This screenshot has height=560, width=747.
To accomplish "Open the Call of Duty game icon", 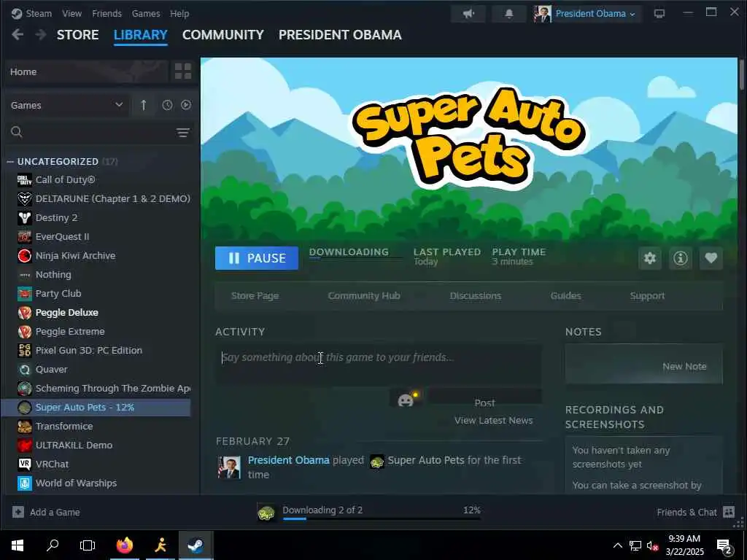I will coord(25,180).
